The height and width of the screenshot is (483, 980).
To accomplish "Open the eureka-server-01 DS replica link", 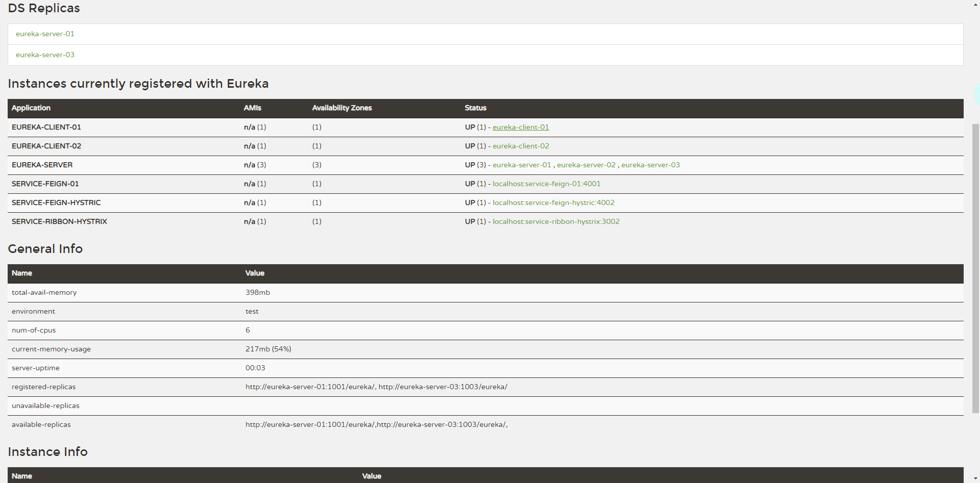I will coord(45,34).
